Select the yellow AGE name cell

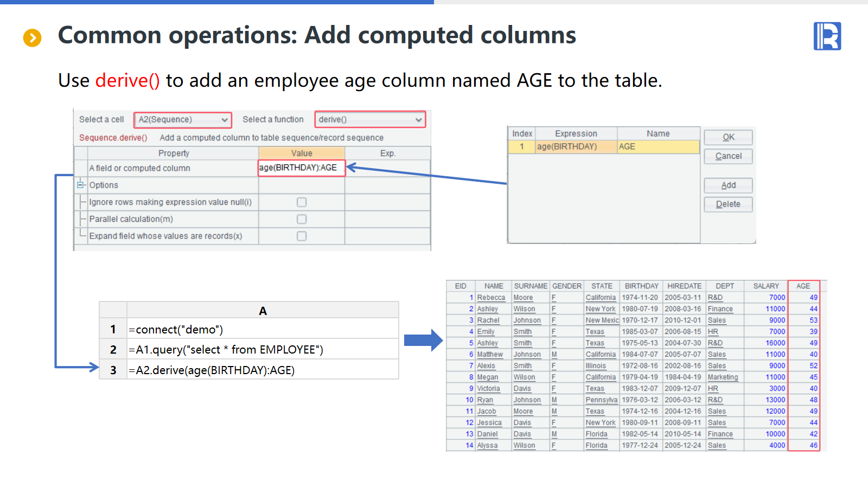(658, 147)
